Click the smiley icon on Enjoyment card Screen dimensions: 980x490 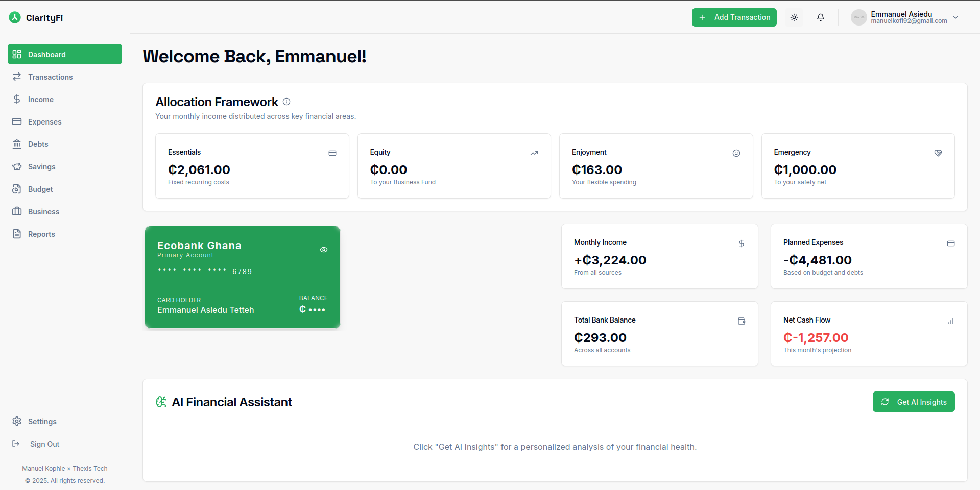(736, 153)
